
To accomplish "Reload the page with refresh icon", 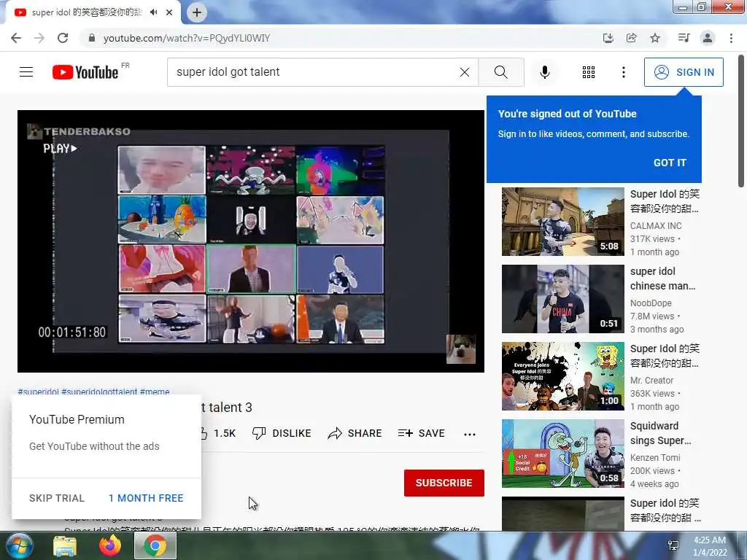I will tap(63, 38).
